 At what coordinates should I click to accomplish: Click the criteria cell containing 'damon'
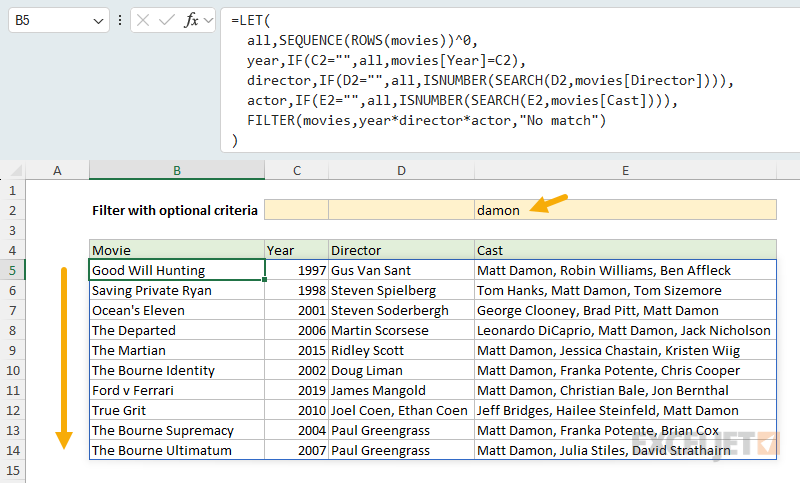[x=625, y=210]
